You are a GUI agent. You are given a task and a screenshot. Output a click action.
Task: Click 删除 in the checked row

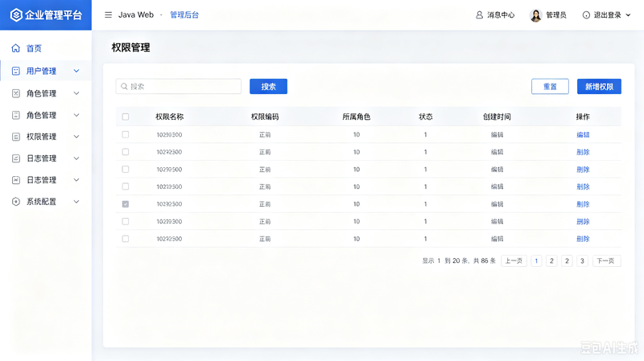583,204
